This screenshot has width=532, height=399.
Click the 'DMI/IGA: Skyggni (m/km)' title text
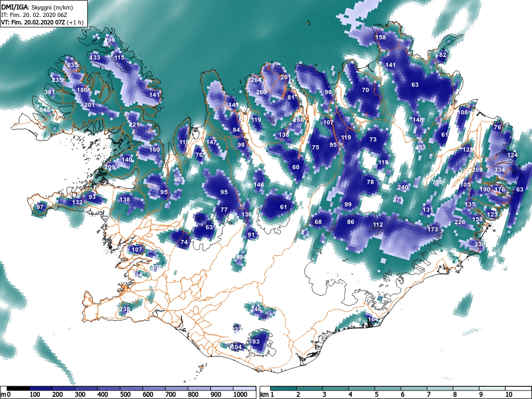(x=37, y=7)
